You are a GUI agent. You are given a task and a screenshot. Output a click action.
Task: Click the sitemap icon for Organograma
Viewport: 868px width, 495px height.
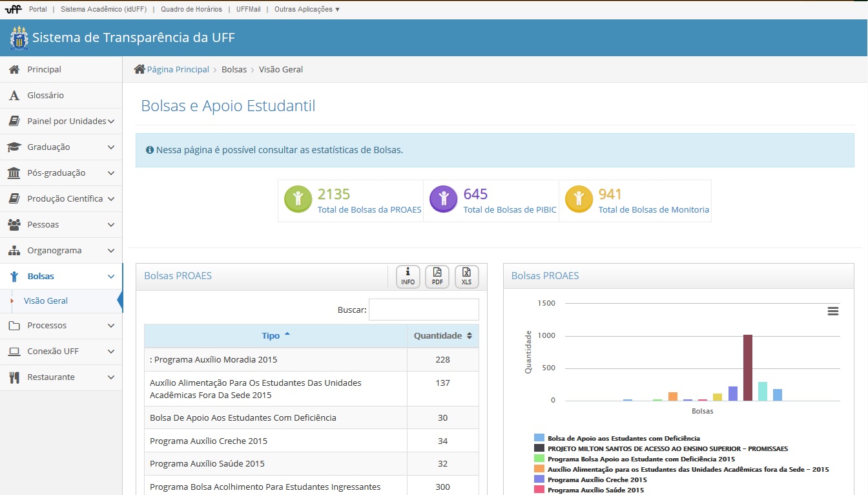tap(14, 251)
